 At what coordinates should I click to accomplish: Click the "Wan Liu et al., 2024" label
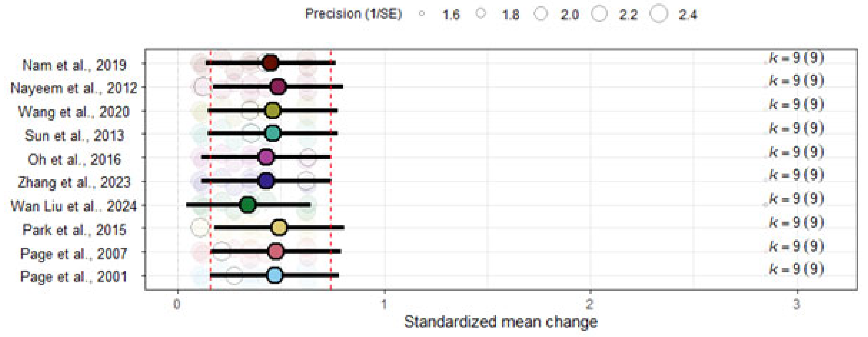point(73,206)
